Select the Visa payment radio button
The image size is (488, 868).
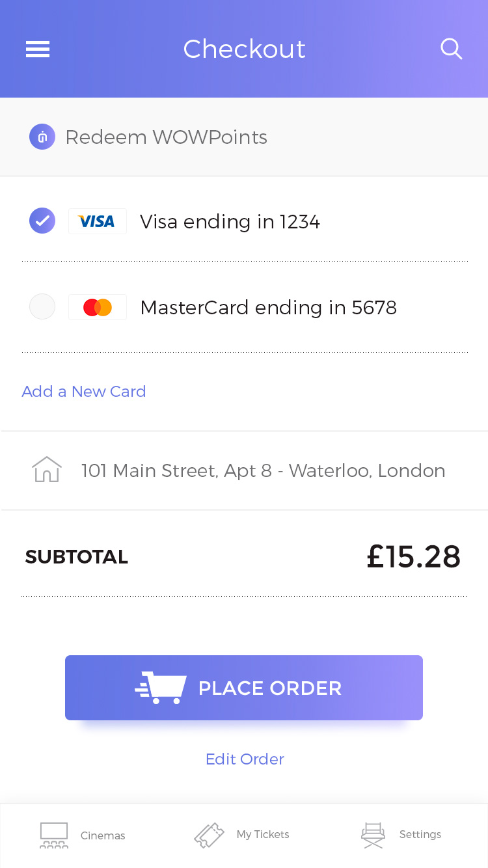[42, 221]
